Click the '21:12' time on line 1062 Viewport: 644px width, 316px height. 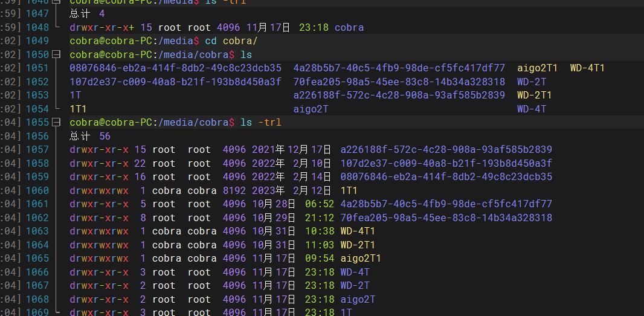point(320,218)
